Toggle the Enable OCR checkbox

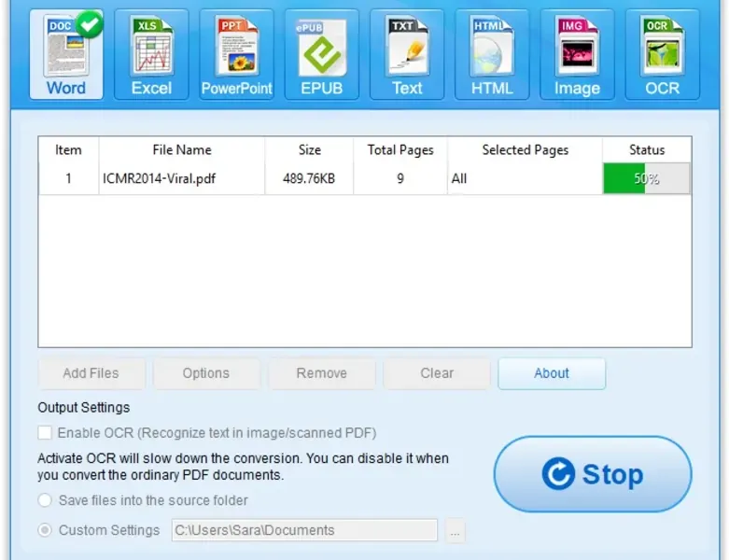click(45, 433)
